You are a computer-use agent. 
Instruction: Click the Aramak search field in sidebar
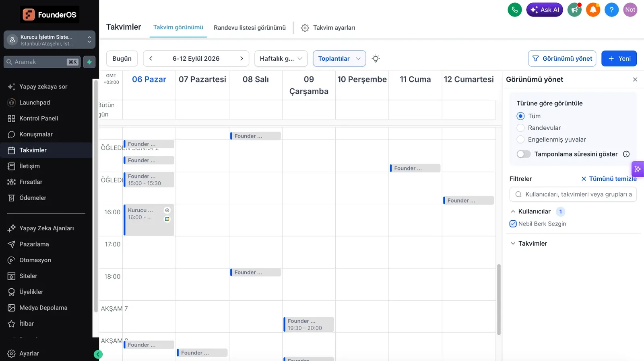42,62
